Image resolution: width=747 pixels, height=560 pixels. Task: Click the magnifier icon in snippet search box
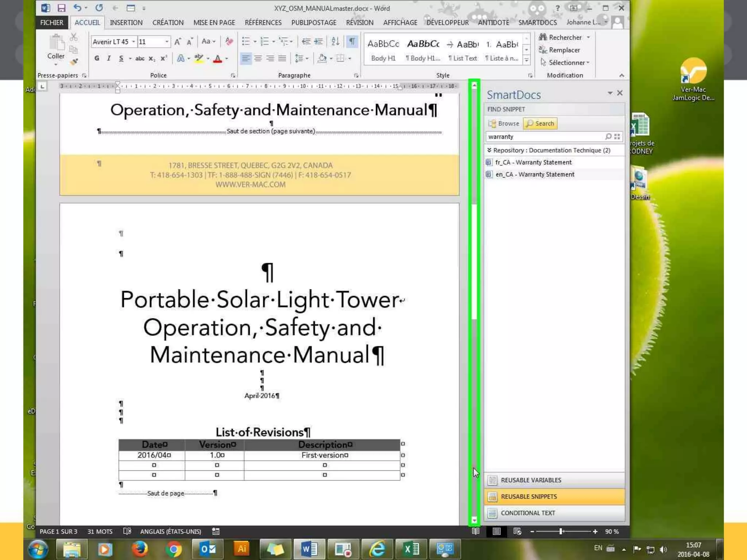608,136
